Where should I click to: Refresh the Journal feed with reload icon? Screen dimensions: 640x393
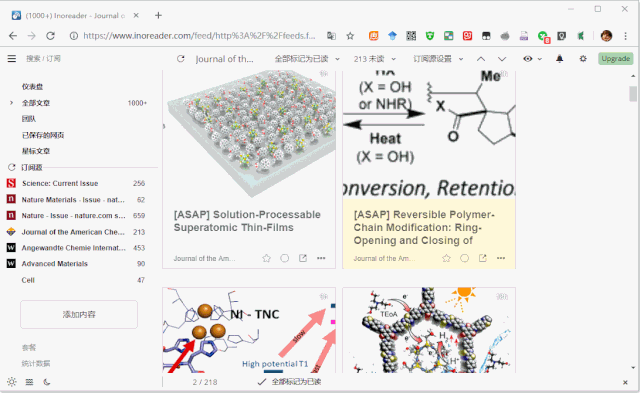click(180, 59)
